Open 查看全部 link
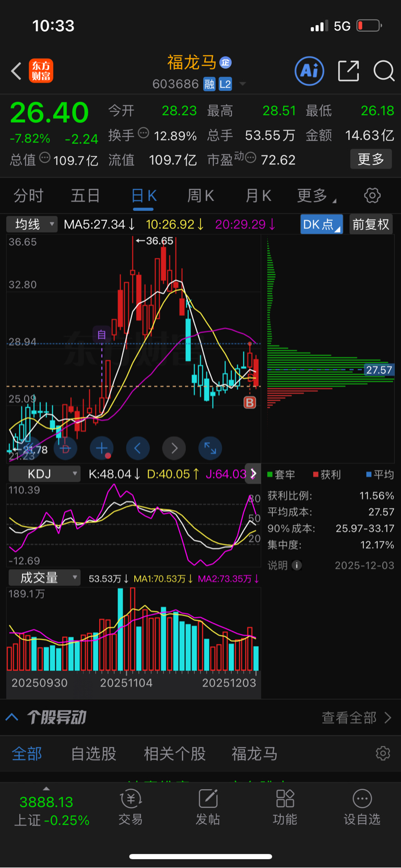401x868 pixels. [x=357, y=718]
